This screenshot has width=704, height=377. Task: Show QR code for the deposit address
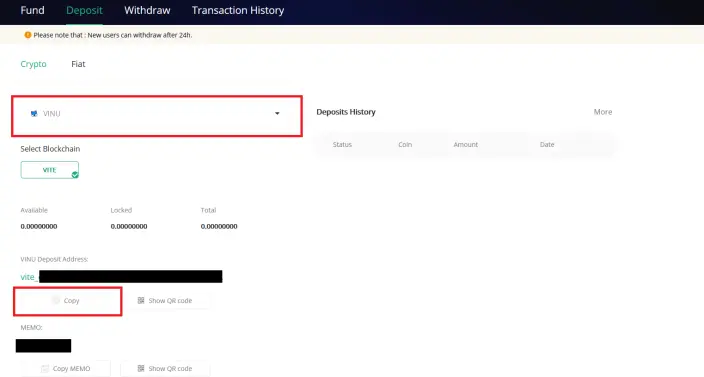point(165,301)
